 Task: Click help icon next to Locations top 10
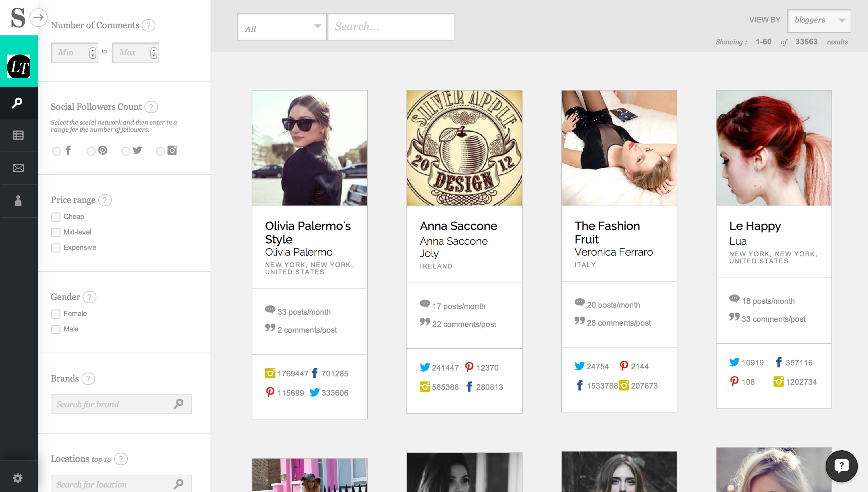coord(121,459)
